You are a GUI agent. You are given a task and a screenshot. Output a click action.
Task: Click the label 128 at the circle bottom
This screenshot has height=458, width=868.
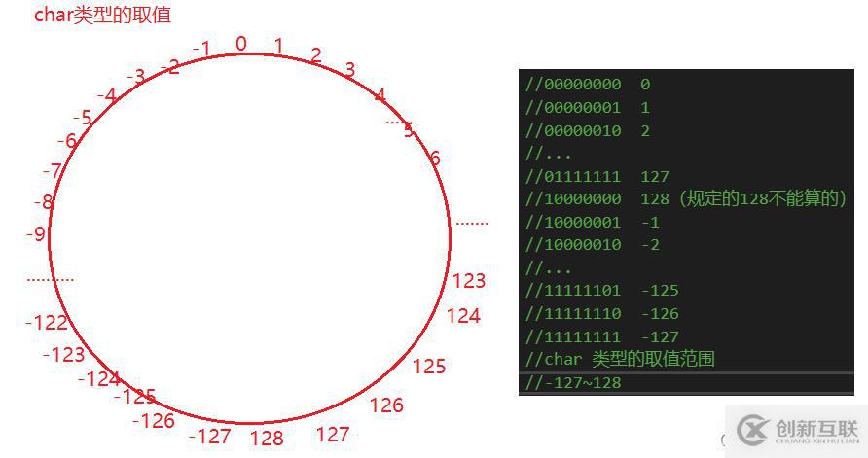pos(267,439)
